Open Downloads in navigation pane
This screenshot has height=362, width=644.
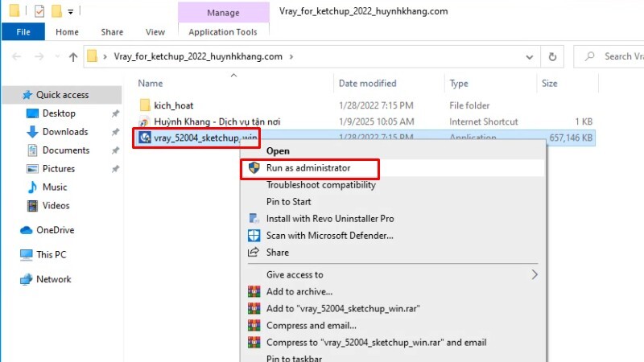pos(65,132)
